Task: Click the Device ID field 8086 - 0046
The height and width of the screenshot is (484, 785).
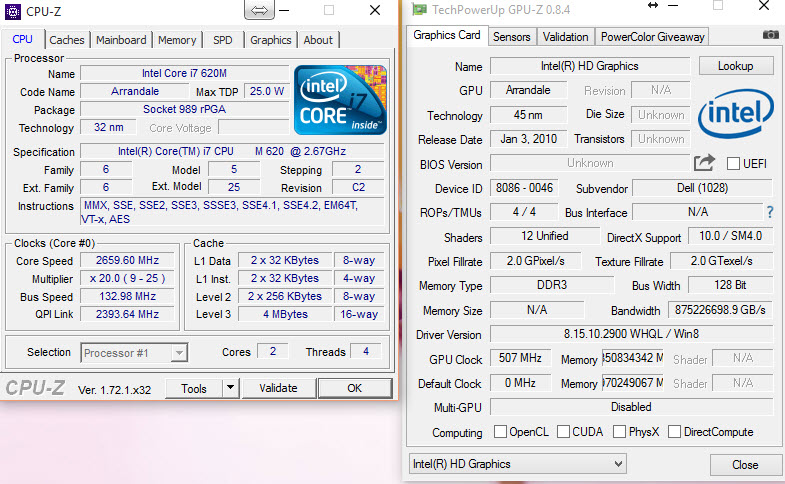Action: point(524,188)
